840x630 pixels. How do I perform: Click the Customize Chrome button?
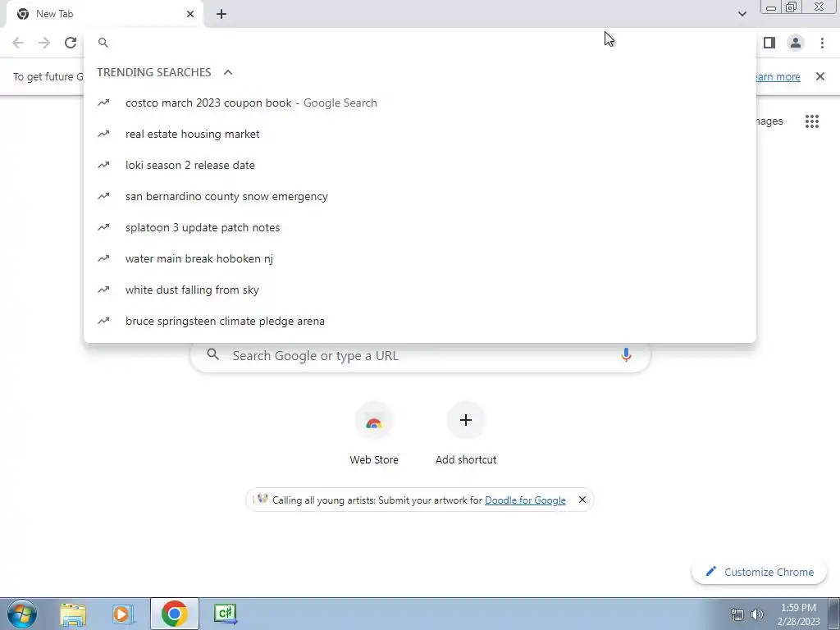pyautogui.click(x=759, y=572)
